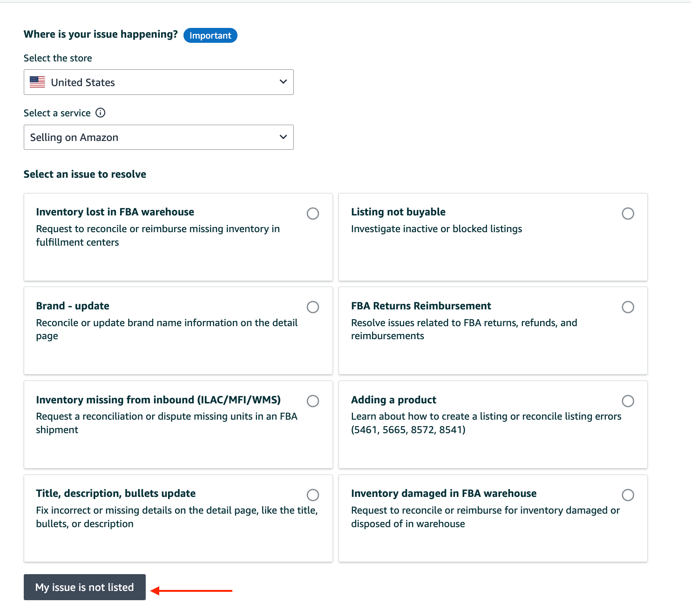Click the Inventory damaged in FBA warehouse title
This screenshot has height=616, width=691.
[x=444, y=494]
